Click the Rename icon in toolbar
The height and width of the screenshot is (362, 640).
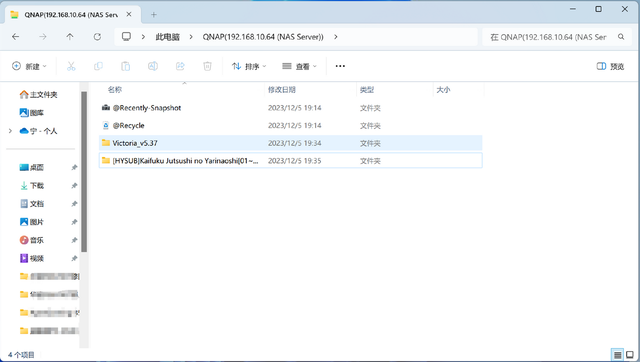pos(153,66)
